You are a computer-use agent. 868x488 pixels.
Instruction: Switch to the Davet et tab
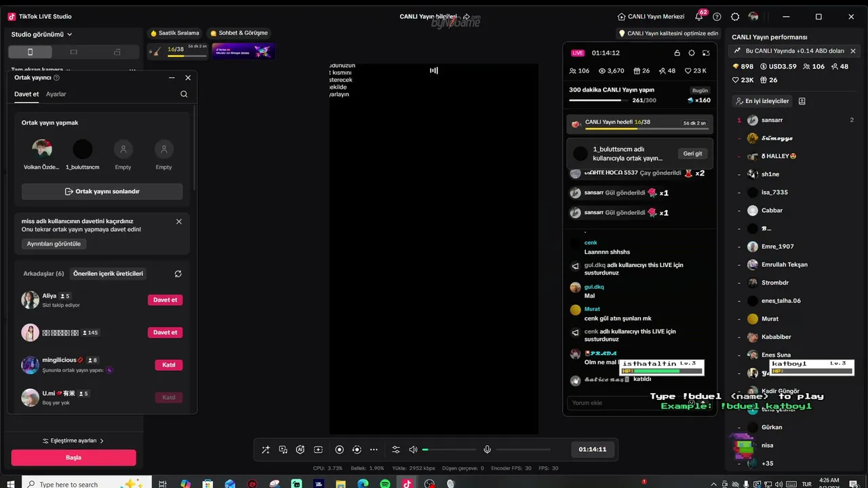pyautogui.click(x=26, y=94)
